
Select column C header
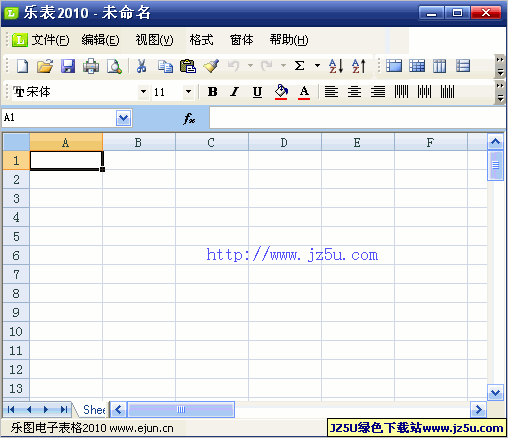click(x=212, y=143)
